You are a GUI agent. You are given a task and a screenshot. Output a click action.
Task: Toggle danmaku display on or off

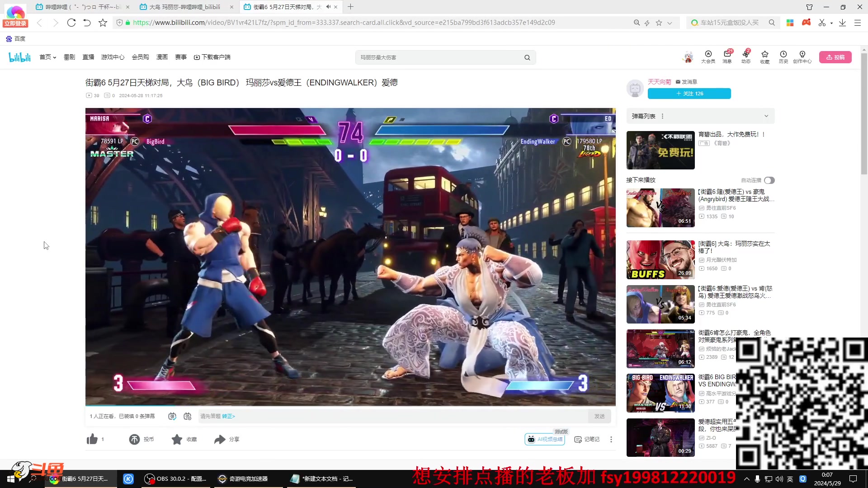pos(172,416)
